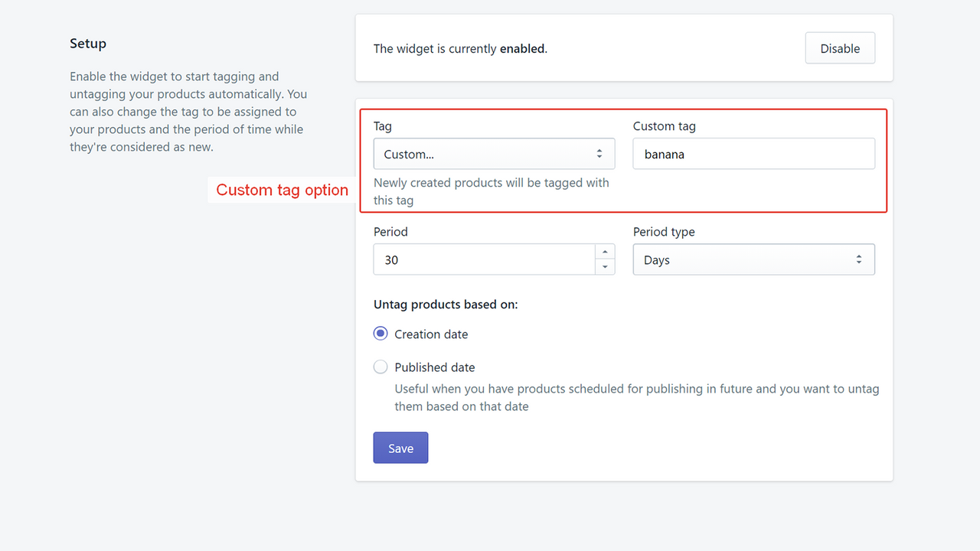Open the Period type dropdown
980x551 pixels.
point(753,259)
